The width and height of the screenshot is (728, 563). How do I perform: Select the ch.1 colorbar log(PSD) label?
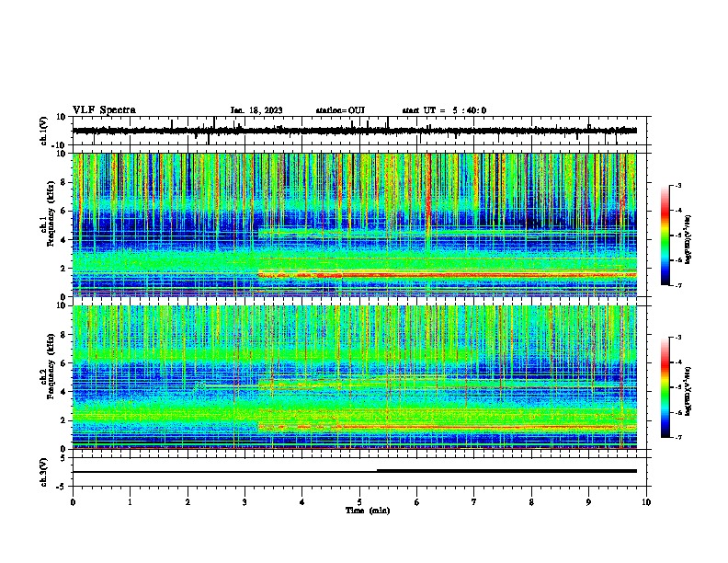688,239
